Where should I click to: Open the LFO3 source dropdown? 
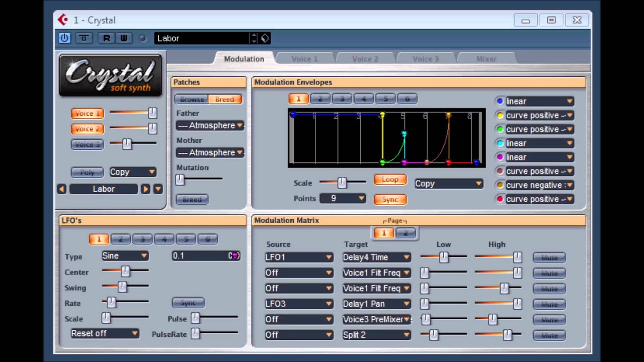tap(299, 304)
